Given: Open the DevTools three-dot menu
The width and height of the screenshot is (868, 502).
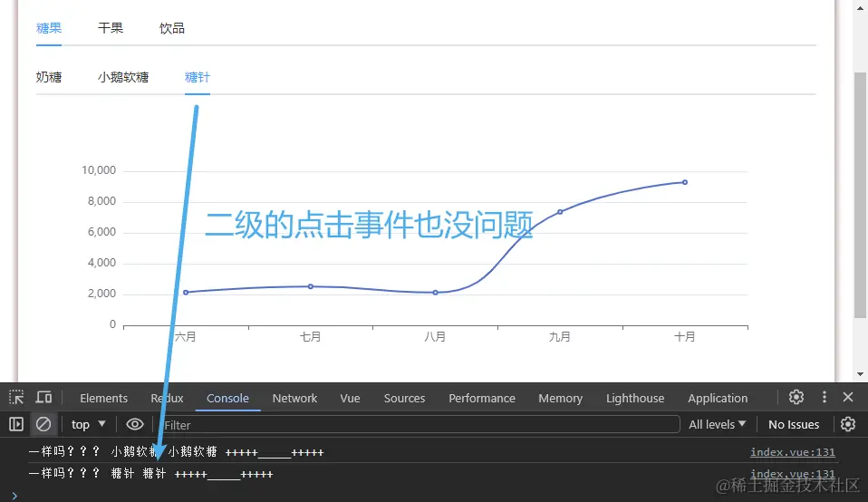Looking at the screenshot, I should click(x=825, y=397).
